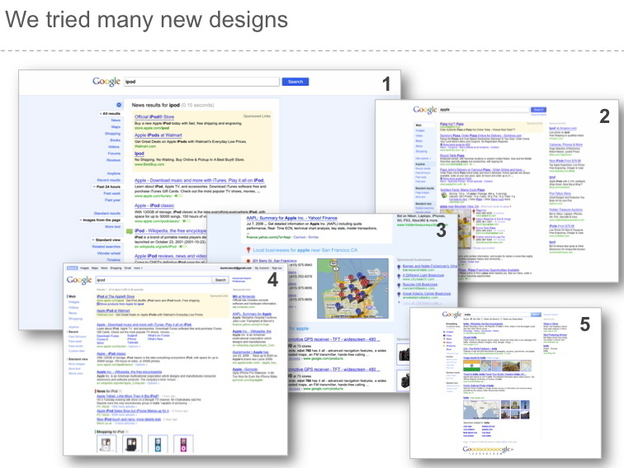Open 'Wonder wheel' in design 1 sidebar
This screenshot has width=624, height=468.
(109, 253)
